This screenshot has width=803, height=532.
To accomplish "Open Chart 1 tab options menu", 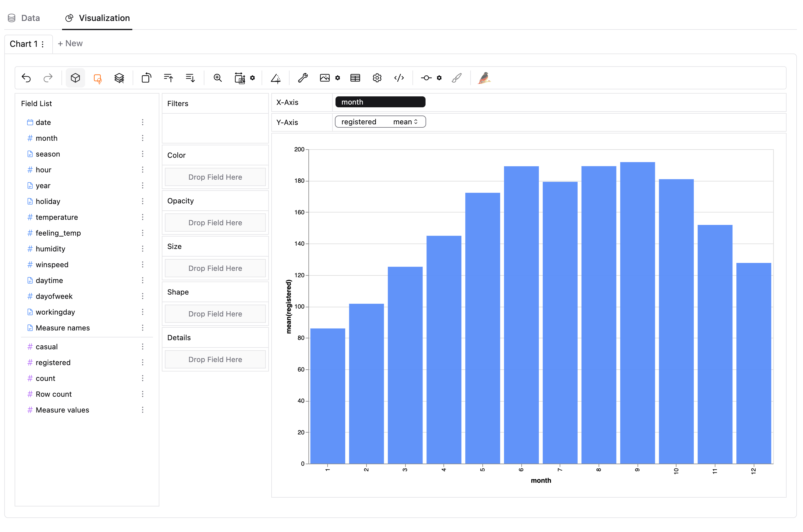I will (x=43, y=44).
